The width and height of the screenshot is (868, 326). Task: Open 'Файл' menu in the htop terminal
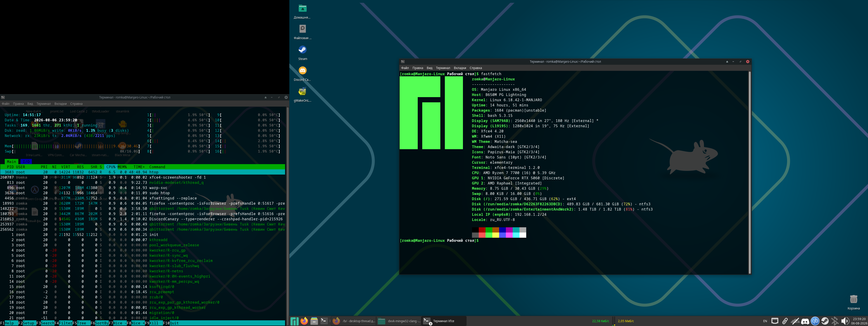5,104
